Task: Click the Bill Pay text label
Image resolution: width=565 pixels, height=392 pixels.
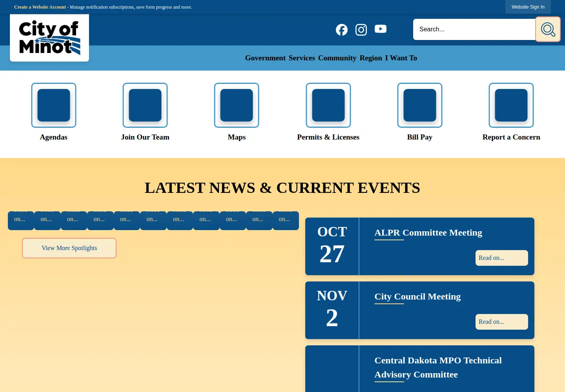Action: tap(420, 137)
